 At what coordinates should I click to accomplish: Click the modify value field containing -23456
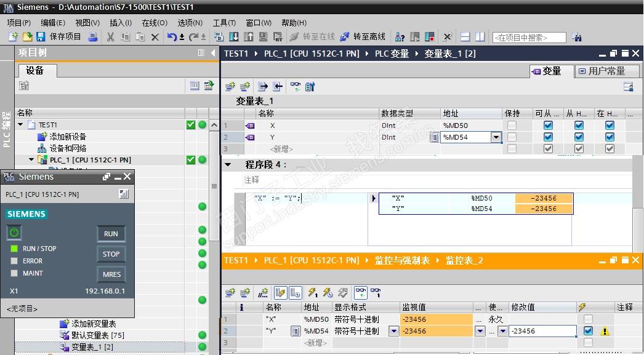click(542, 331)
